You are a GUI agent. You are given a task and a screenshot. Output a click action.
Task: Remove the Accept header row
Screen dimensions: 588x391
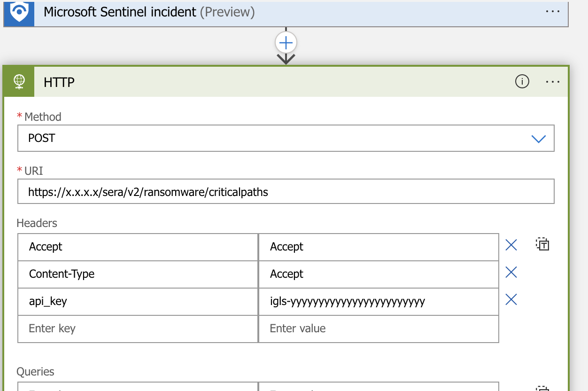click(x=511, y=245)
